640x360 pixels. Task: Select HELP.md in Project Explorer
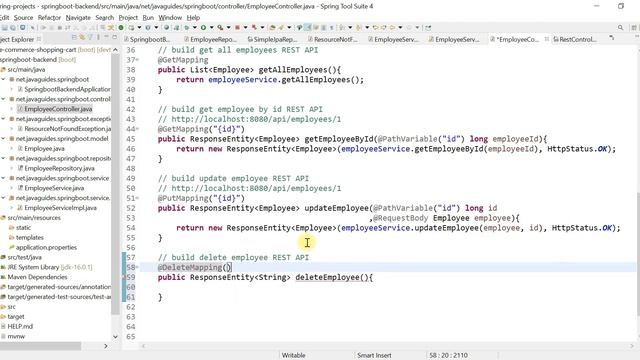[x=20, y=327]
